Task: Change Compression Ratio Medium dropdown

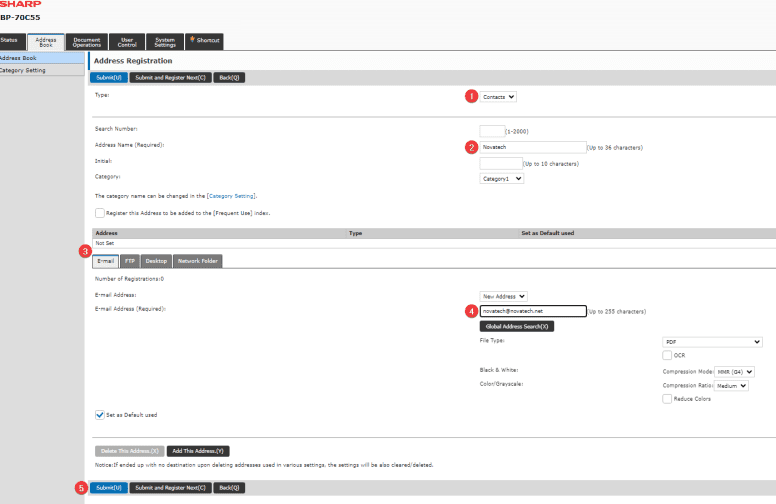Action: click(731, 385)
